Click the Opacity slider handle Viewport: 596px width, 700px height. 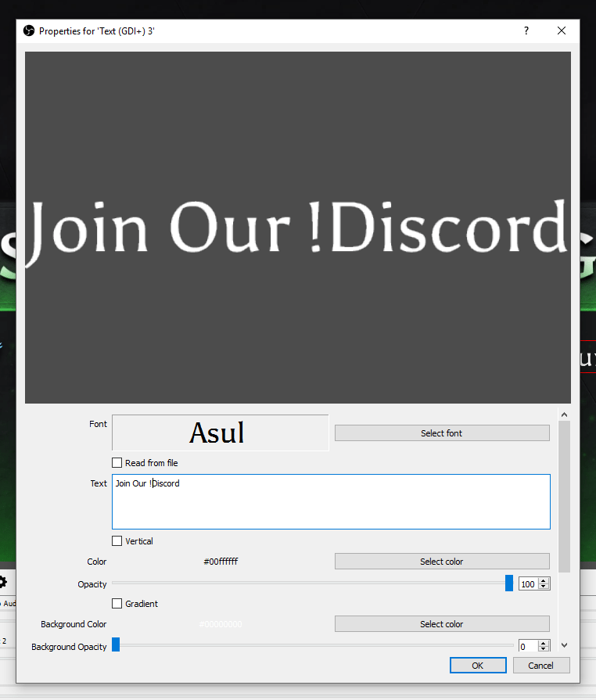click(x=509, y=583)
